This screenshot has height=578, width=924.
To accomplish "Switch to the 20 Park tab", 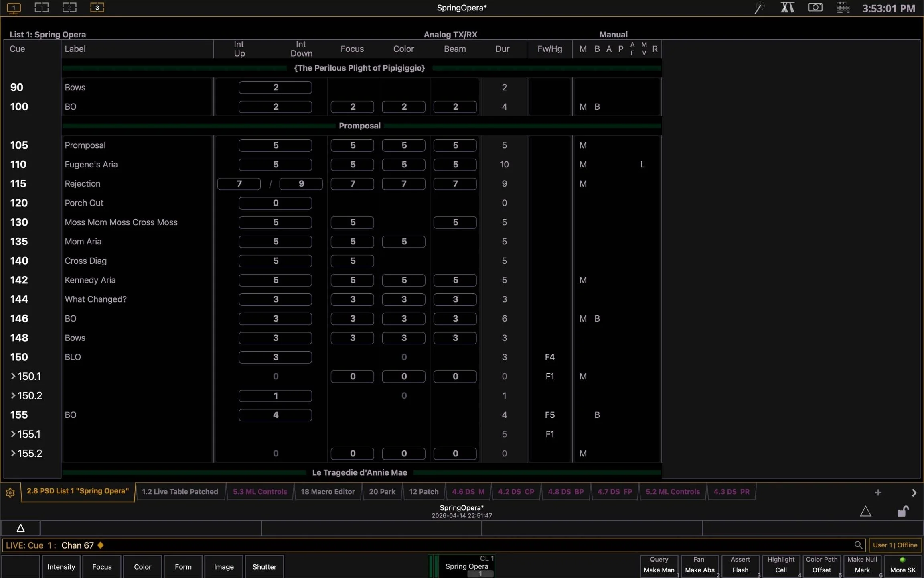I will pos(382,492).
